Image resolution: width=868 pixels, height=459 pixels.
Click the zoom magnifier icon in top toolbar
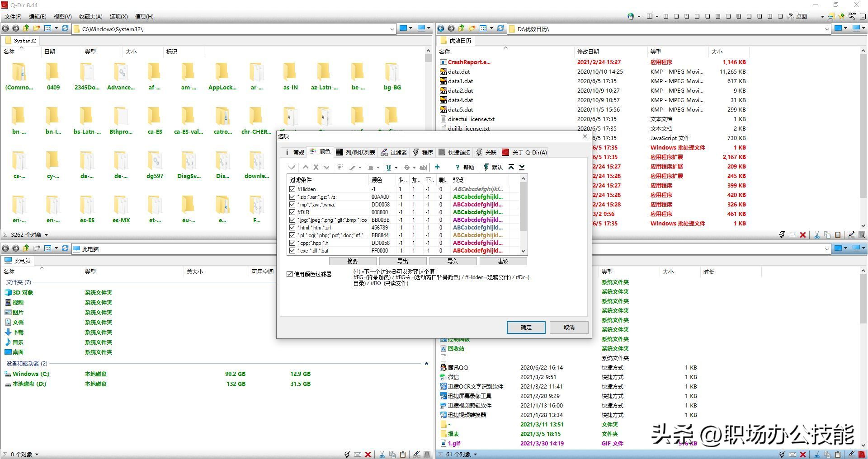(852, 16)
